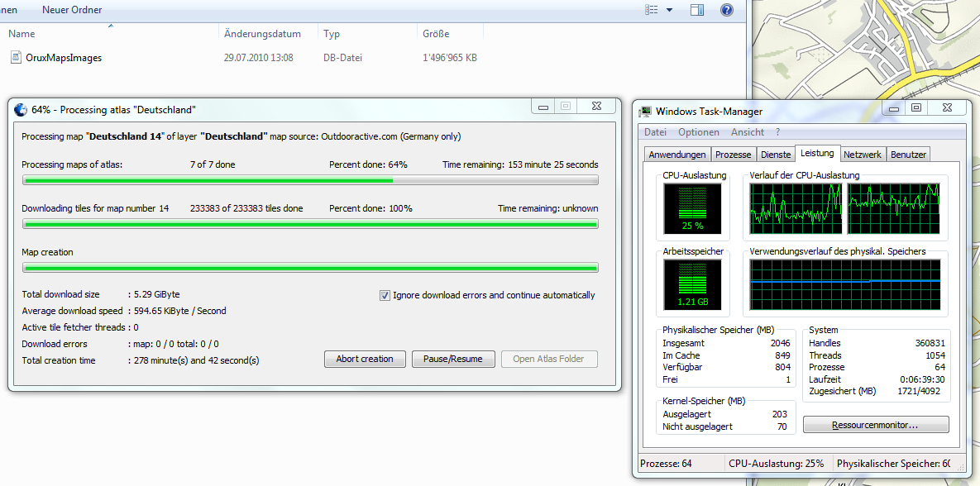Click the DB-Datei type cell
980x486 pixels.
point(342,58)
